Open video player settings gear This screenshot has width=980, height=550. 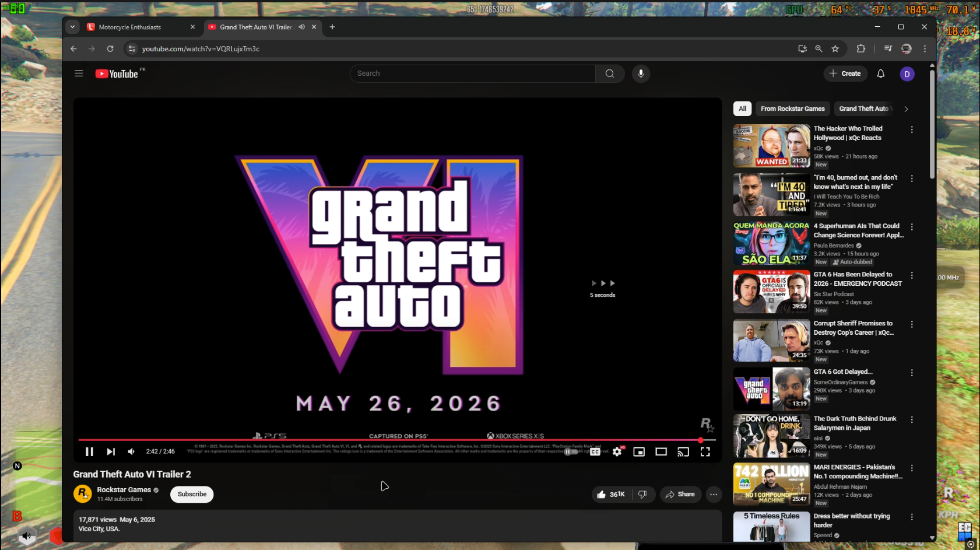pos(617,451)
